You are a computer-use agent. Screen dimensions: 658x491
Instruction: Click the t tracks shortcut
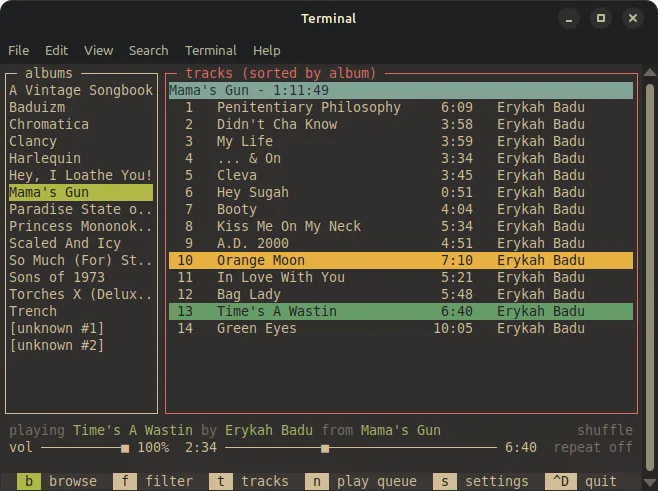pyautogui.click(x=249, y=481)
